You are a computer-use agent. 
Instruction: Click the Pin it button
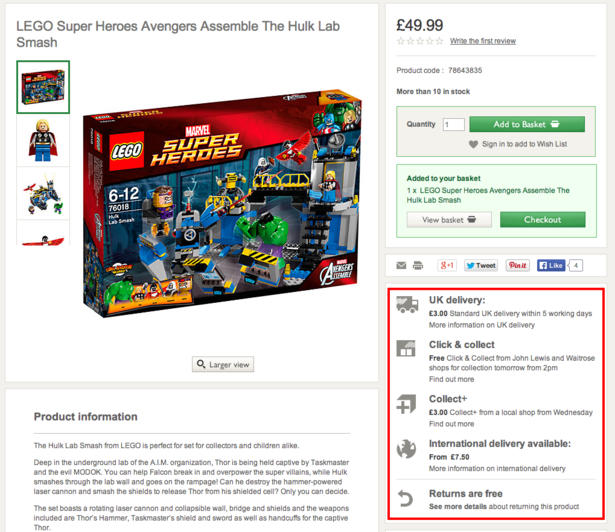[x=517, y=266]
